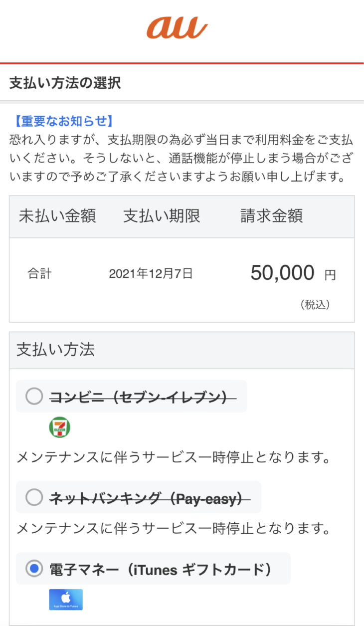Select the 電子マネー（iTunes ギフトカード） radio button
The width and height of the screenshot is (364, 626).
click(34, 569)
